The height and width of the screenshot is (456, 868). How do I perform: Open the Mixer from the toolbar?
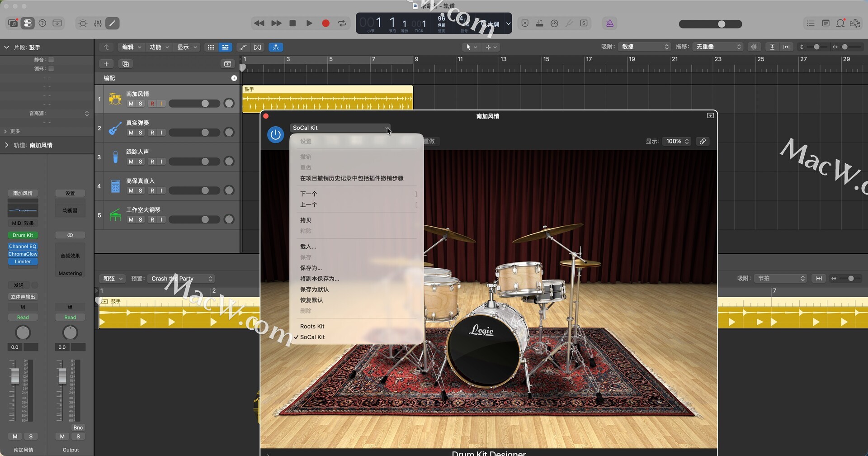(x=98, y=24)
